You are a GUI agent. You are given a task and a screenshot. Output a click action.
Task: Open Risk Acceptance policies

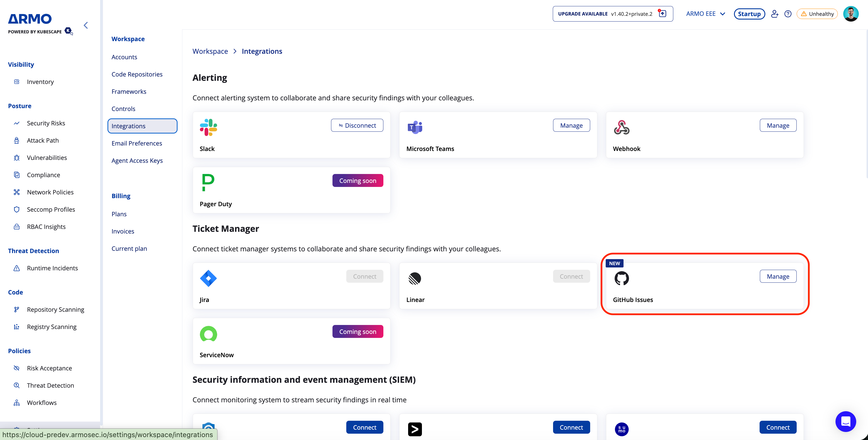[x=49, y=368]
